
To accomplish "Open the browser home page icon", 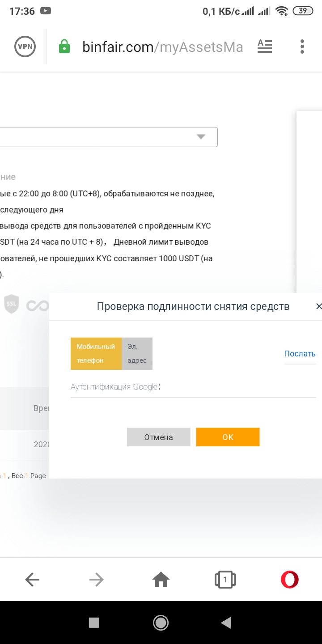I will pyautogui.click(x=161, y=580).
